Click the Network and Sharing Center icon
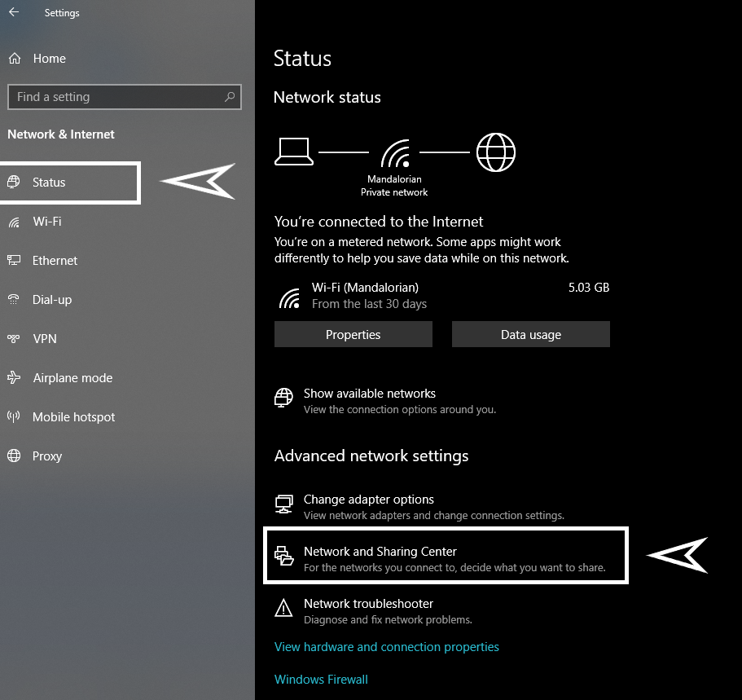Screen dimensions: 742x700 click(x=284, y=556)
